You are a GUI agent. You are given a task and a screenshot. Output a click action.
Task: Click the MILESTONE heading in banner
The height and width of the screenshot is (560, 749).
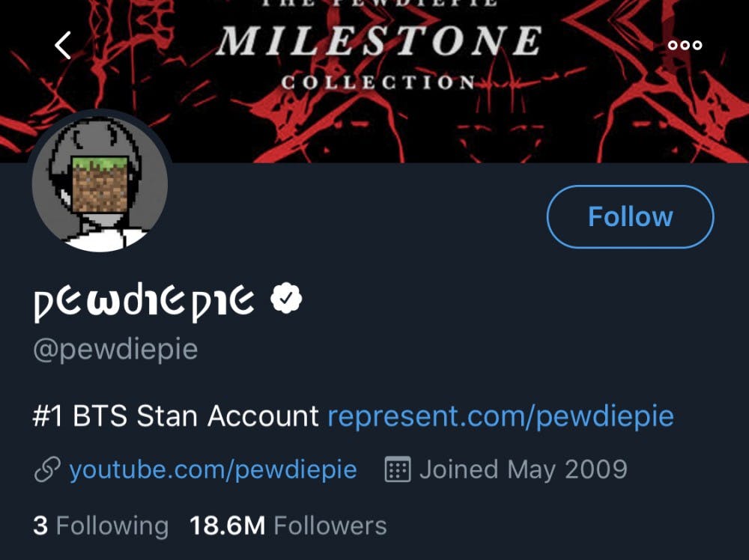pos(379,41)
